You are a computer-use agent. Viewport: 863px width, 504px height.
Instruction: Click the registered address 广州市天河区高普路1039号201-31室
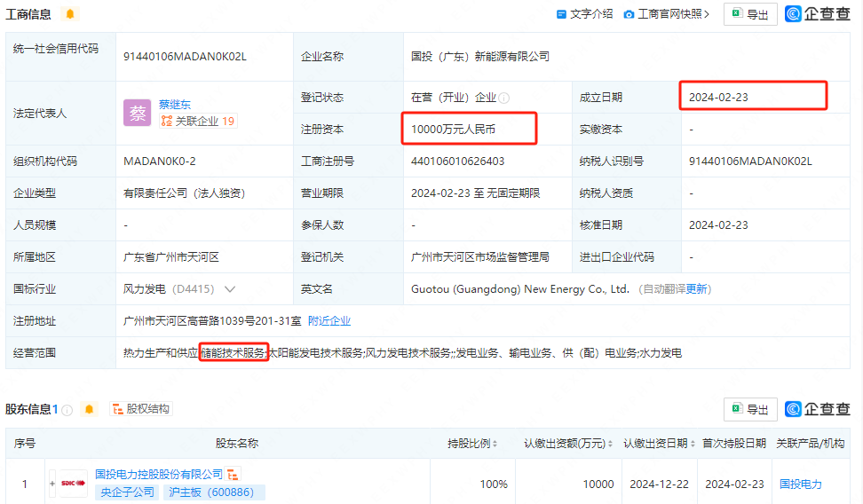[212, 321]
